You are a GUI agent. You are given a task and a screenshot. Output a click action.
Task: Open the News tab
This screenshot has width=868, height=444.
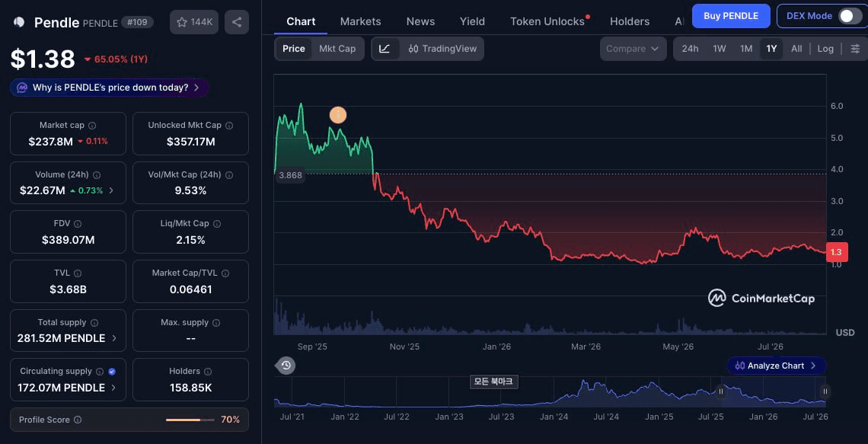(x=421, y=21)
